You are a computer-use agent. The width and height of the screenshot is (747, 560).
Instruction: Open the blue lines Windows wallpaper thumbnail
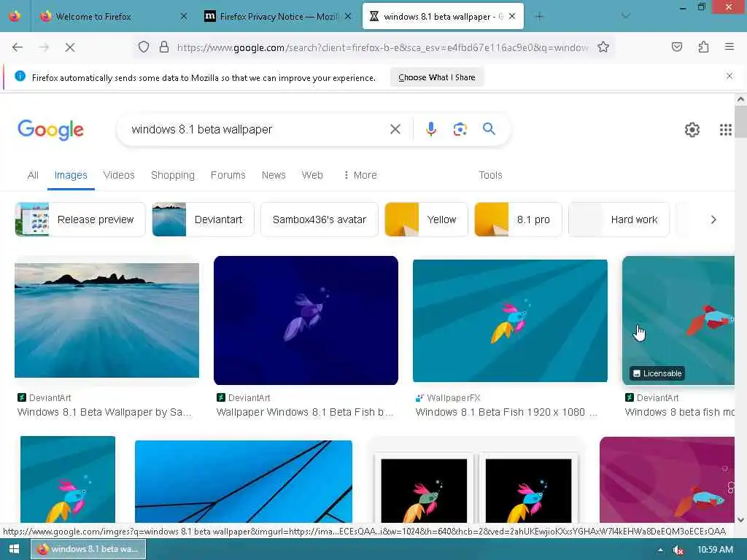click(x=244, y=481)
